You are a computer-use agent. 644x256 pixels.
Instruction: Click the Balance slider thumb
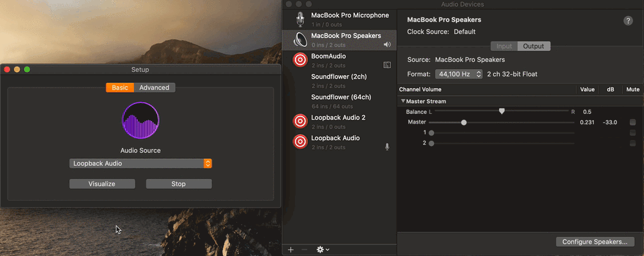[x=502, y=111]
